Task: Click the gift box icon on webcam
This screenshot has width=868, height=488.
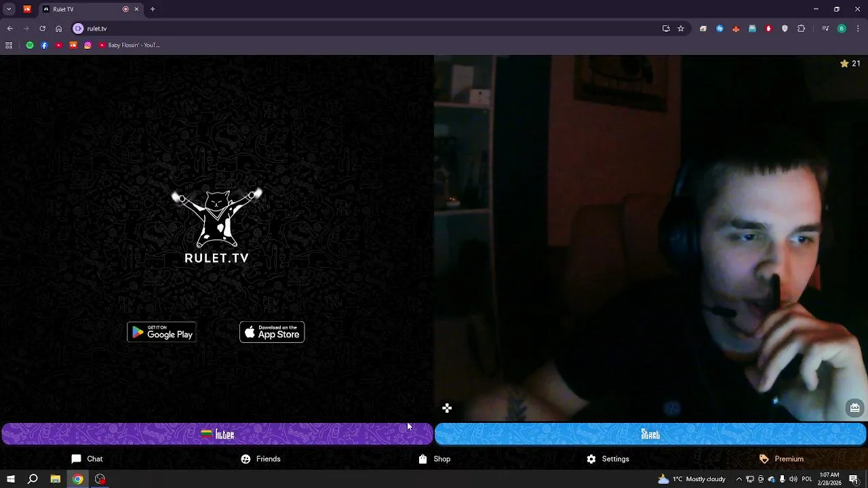Action: click(854, 408)
